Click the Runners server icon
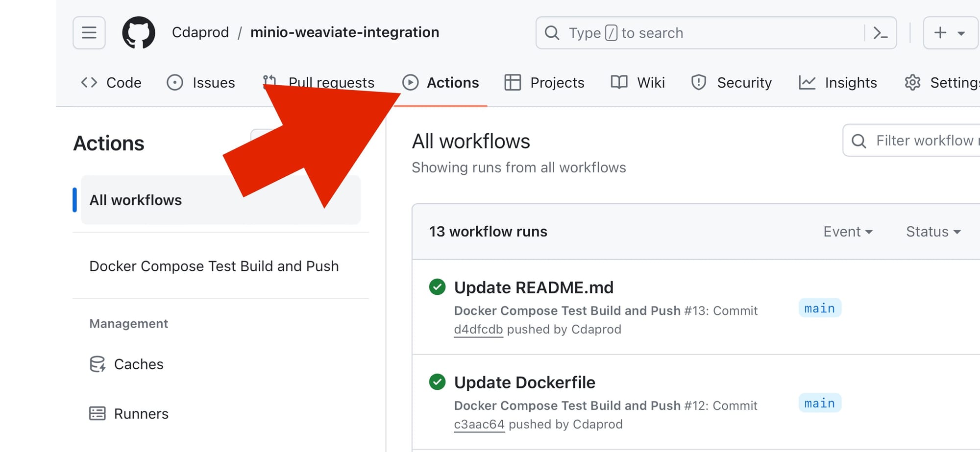980x452 pixels. pos(97,414)
